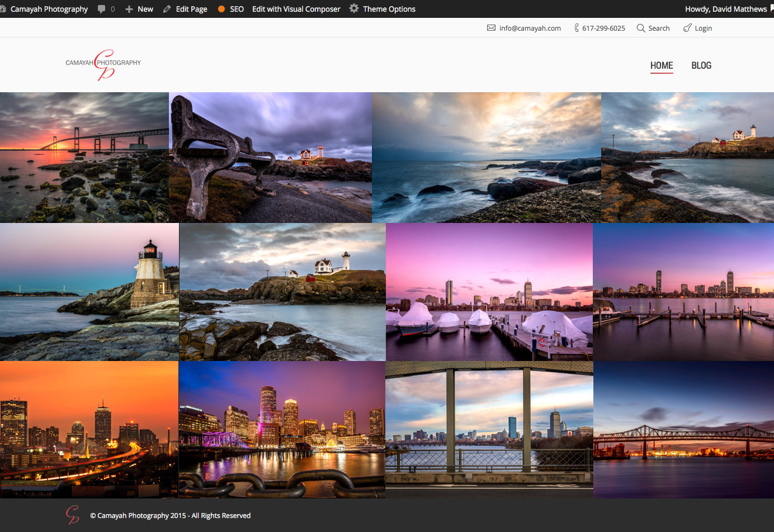Click the magnifying glass Search icon
This screenshot has height=532, width=774.
641,28
